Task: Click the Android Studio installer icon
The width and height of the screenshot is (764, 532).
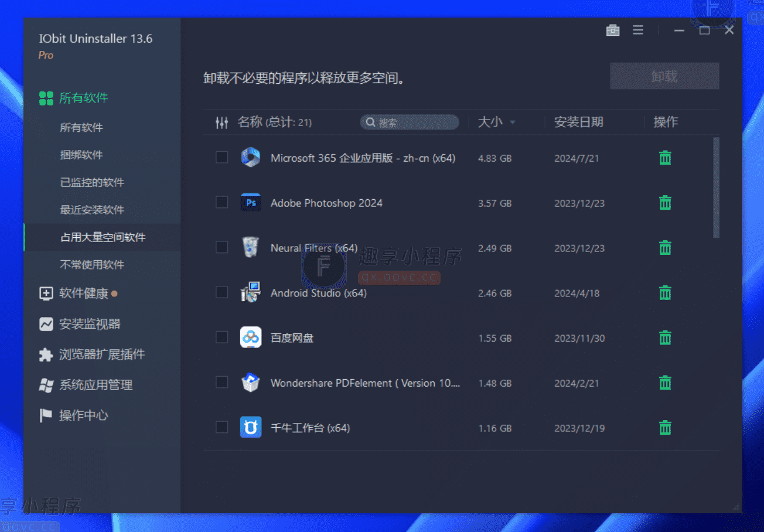Action: pyautogui.click(x=251, y=292)
